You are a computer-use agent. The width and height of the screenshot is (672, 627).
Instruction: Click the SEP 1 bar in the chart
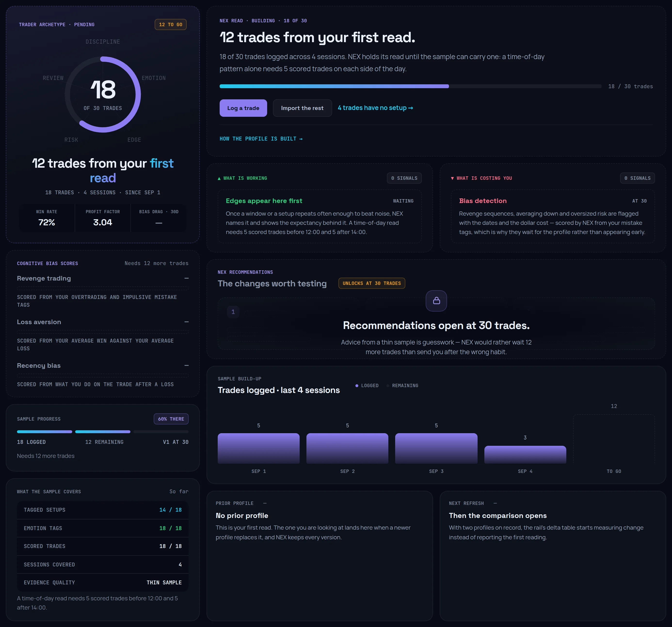click(x=259, y=448)
